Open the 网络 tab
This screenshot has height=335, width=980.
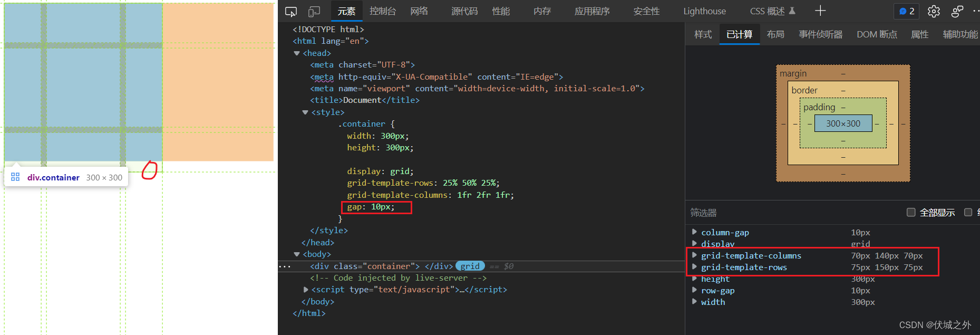[419, 11]
